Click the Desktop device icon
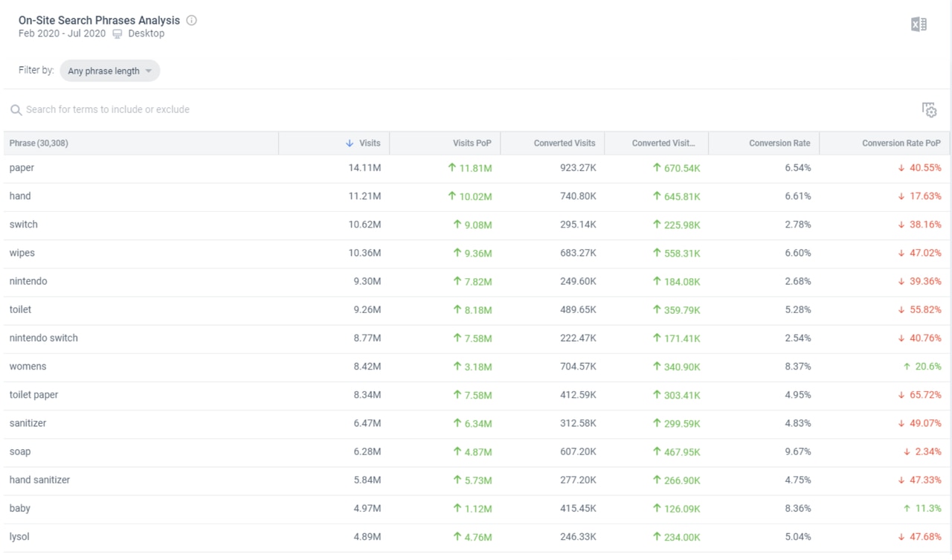 point(118,34)
